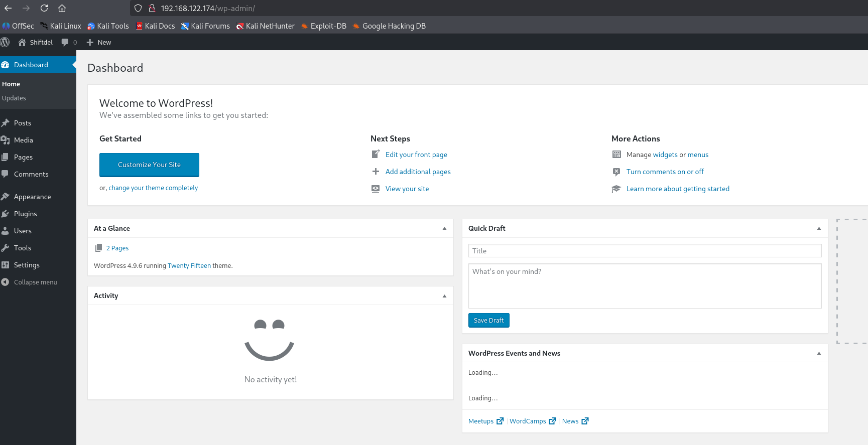Click the external link icon beside Meetups

coord(500,421)
